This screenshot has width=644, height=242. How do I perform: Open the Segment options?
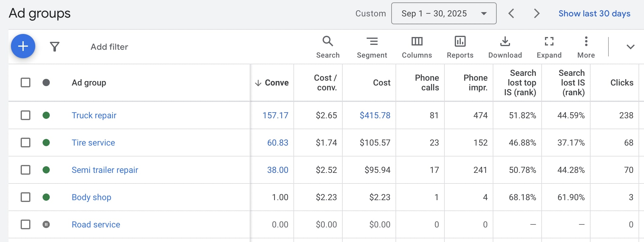[x=372, y=47]
